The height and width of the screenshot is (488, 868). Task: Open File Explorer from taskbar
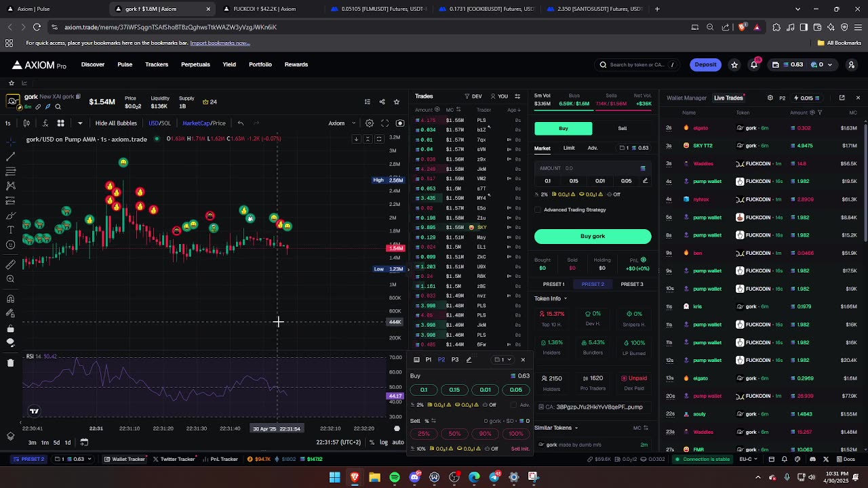coord(374,477)
